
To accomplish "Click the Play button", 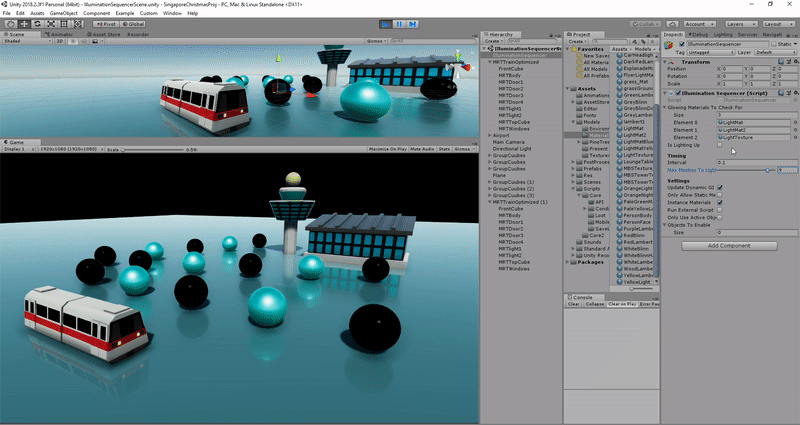I will pos(386,24).
